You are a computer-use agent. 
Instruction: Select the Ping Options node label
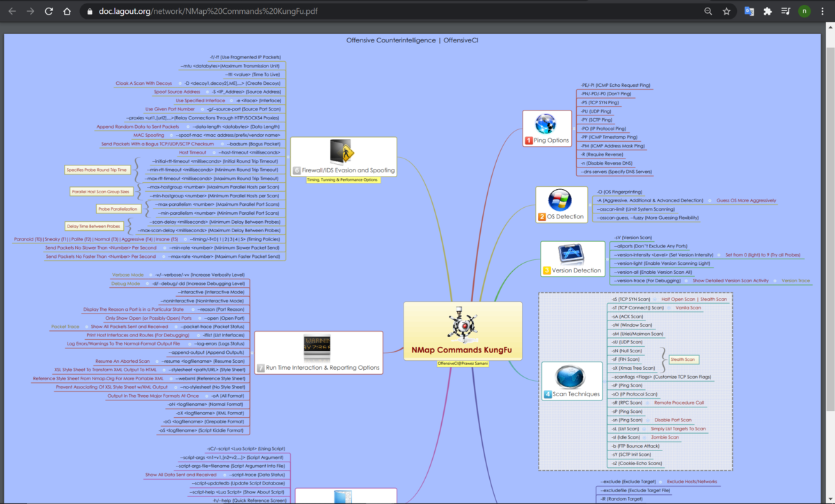550,140
